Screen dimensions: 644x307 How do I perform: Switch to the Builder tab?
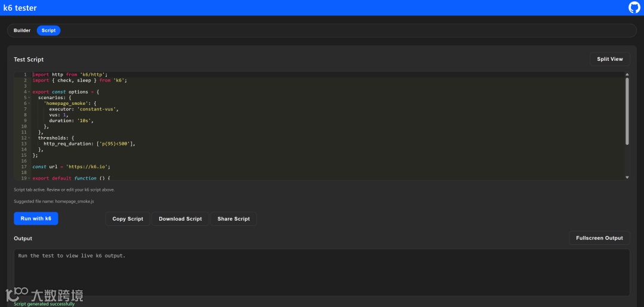[22, 30]
